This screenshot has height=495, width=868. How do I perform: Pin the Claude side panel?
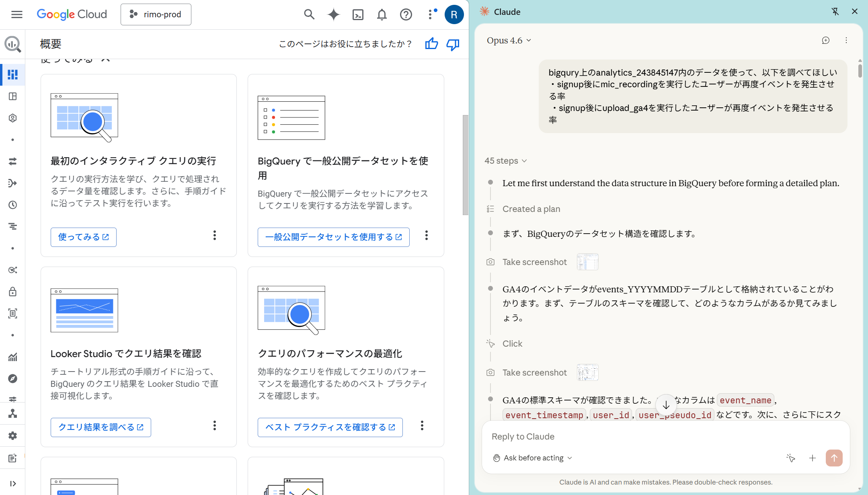[x=835, y=12]
